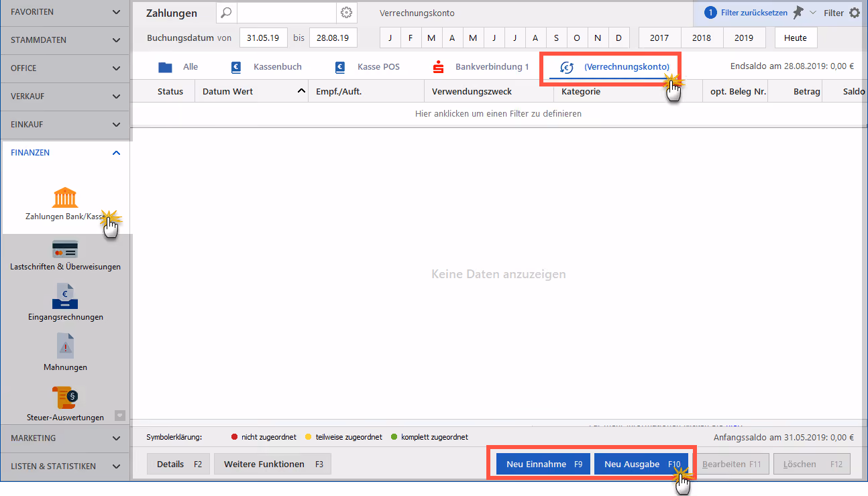Expand MARKETING sidebar section

point(65,438)
